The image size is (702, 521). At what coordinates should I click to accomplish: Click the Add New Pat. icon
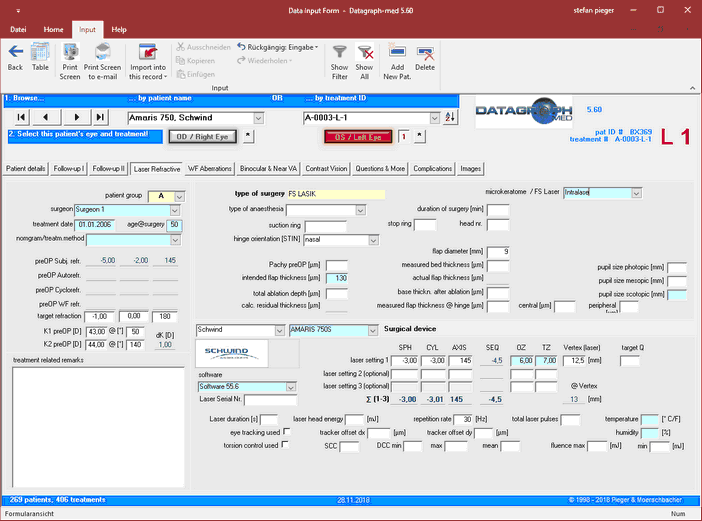[397, 52]
